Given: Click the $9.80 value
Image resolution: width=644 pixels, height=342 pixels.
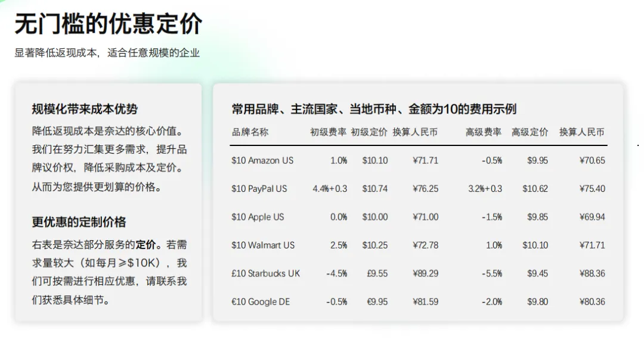Looking at the screenshot, I should click(538, 302).
